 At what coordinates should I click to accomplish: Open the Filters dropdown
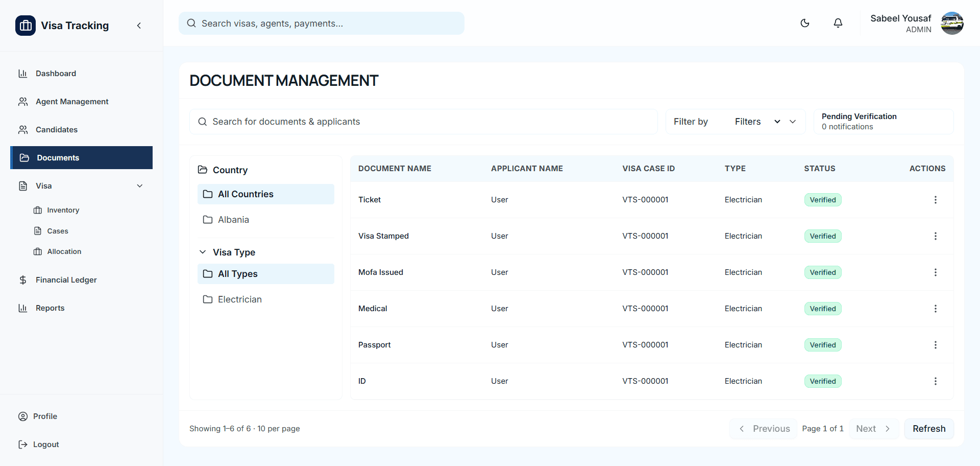point(758,122)
